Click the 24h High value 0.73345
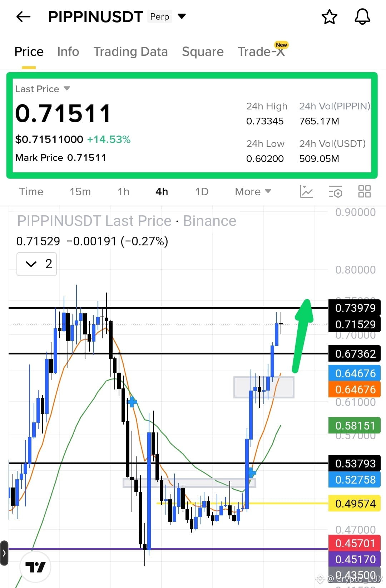Image resolution: width=386 pixels, height=588 pixels. (265, 121)
